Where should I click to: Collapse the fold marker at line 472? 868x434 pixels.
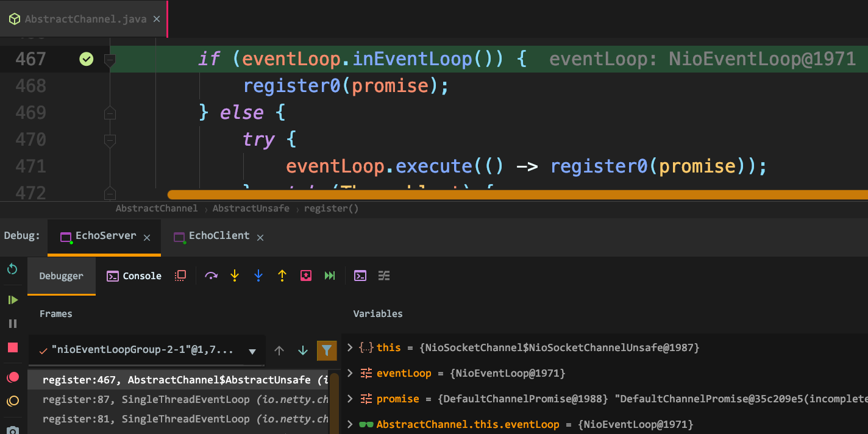pos(110,193)
